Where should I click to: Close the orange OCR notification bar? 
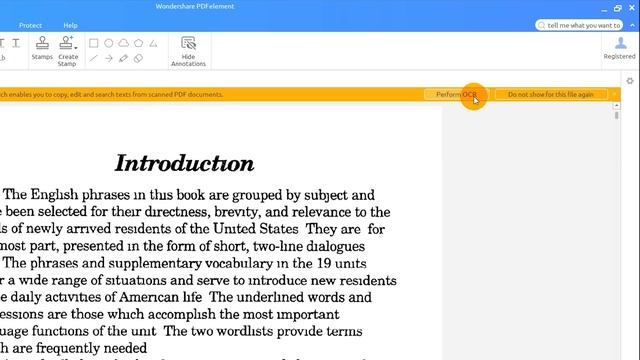pos(614,94)
